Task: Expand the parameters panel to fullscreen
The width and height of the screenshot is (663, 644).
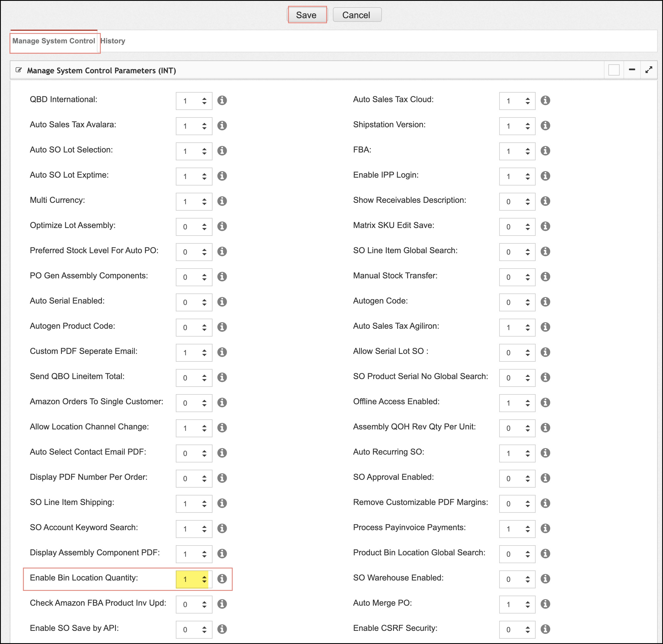Action: tap(648, 70)
